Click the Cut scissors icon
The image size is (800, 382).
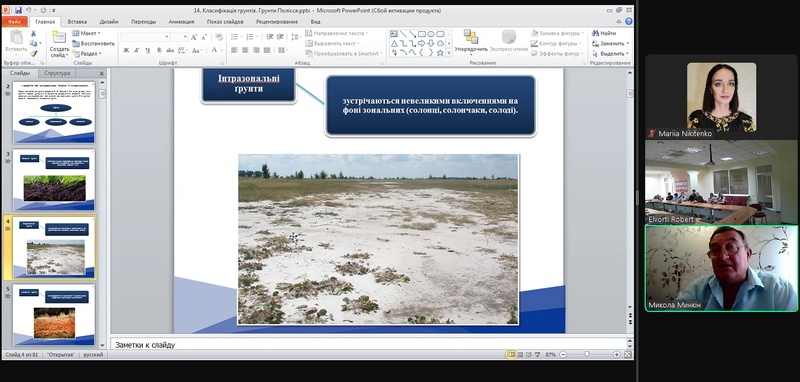(34, 34)
